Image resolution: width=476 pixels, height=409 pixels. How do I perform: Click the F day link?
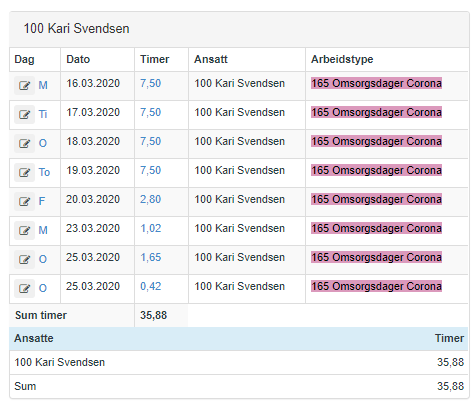tap(42, 201)
